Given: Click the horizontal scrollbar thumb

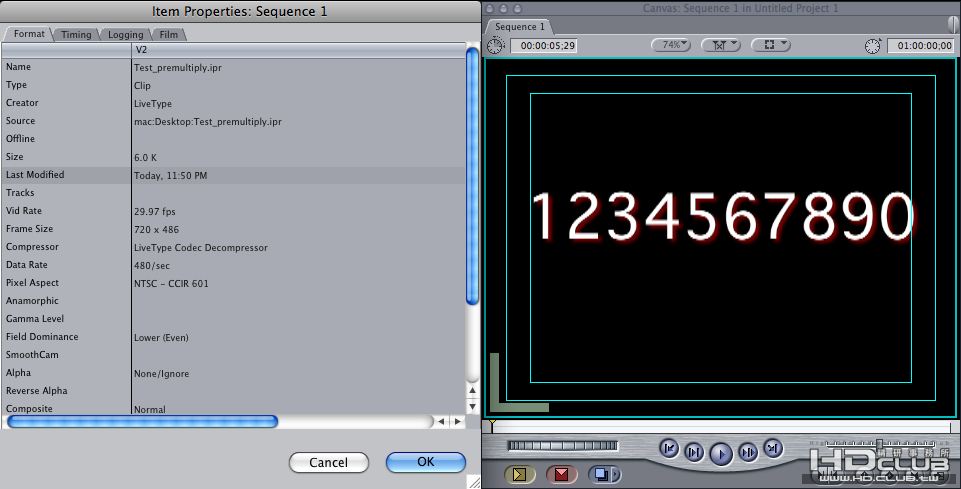Looking at the screenshot, I should [142, 421].
